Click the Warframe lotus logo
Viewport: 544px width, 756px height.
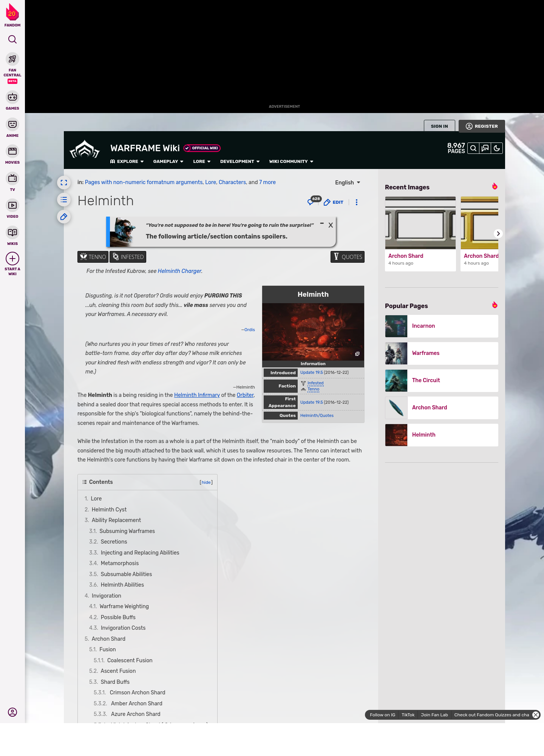[85, 149]
